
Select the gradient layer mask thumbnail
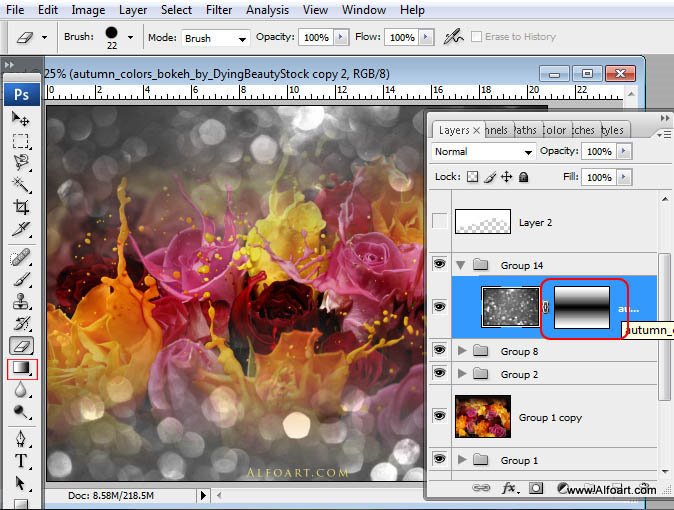(x=582, y=307)
